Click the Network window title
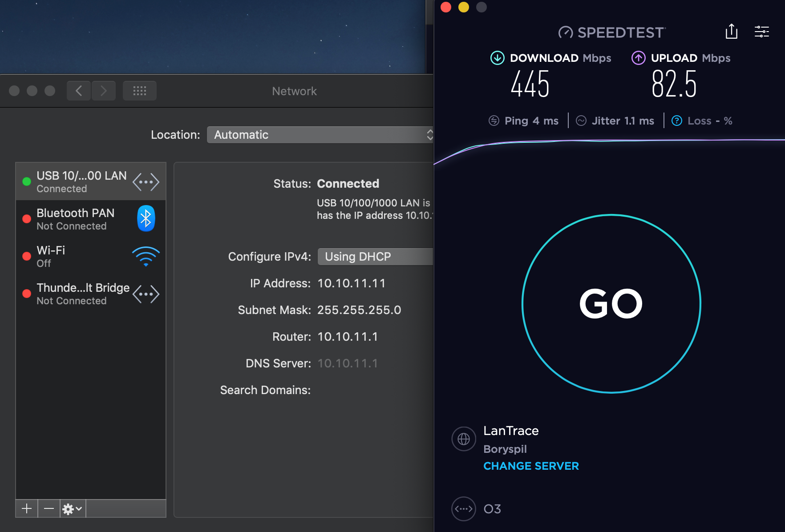The height and width of the screenshot is (532, 785). pyautogui.click(x=294, y=91)
